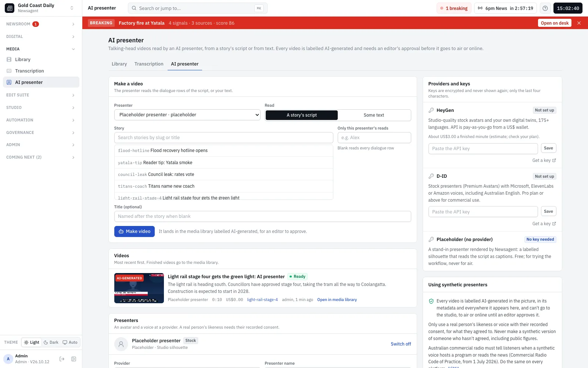Screen dimensions: 588x368
Task: Click the Library grid icon in sidebar
Action: pos(9,59)
